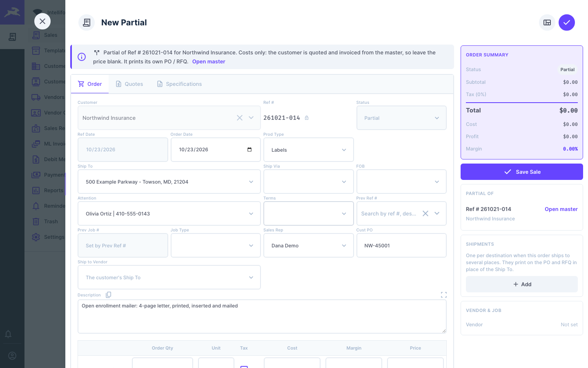The height and width of the screenshot is (368, 588).
Task: Open the Job Type dropdown
Action: click(x=216, y=245)
